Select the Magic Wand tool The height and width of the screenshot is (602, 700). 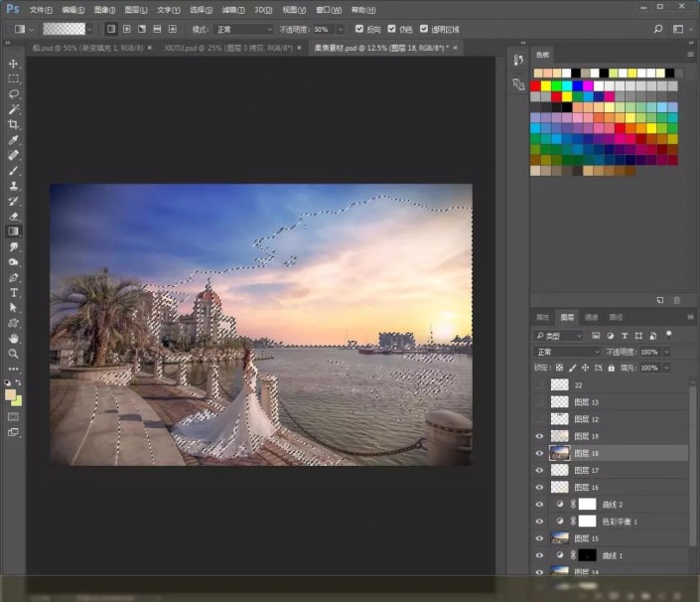(x=13, y=109)
